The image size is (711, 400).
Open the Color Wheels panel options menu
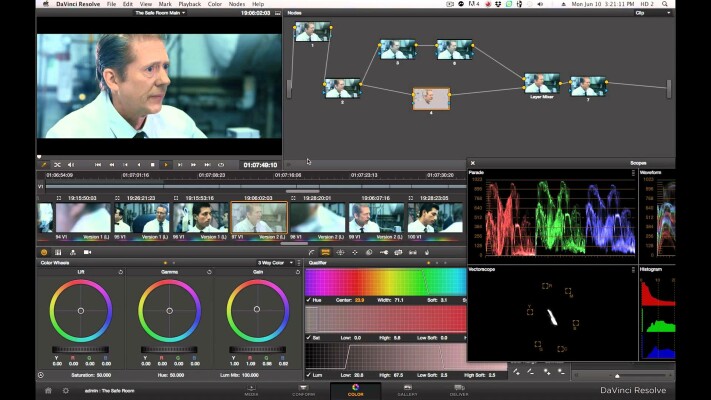click(299, 263)
